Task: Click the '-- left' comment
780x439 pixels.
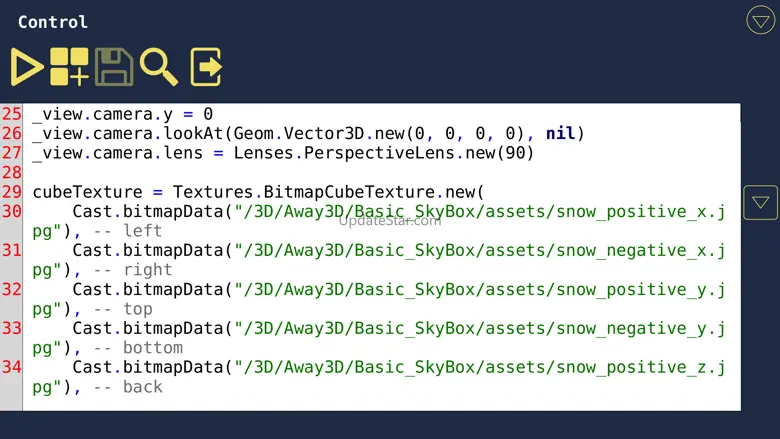Action: (128, 231)
